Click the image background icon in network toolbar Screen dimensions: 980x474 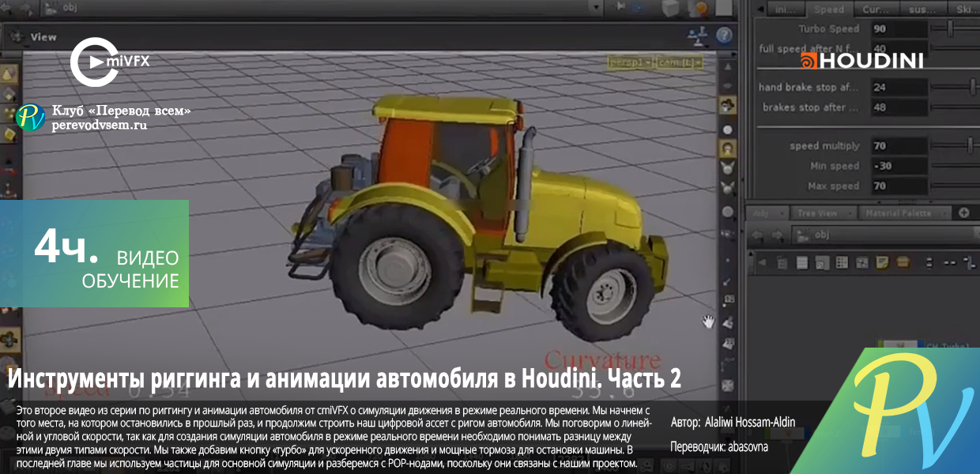[862, 262]
